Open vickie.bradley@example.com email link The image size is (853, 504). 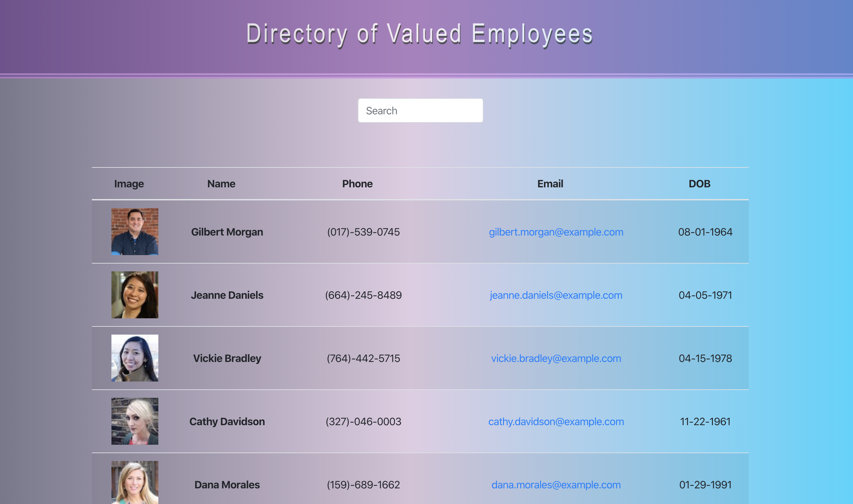coord(556,358)
